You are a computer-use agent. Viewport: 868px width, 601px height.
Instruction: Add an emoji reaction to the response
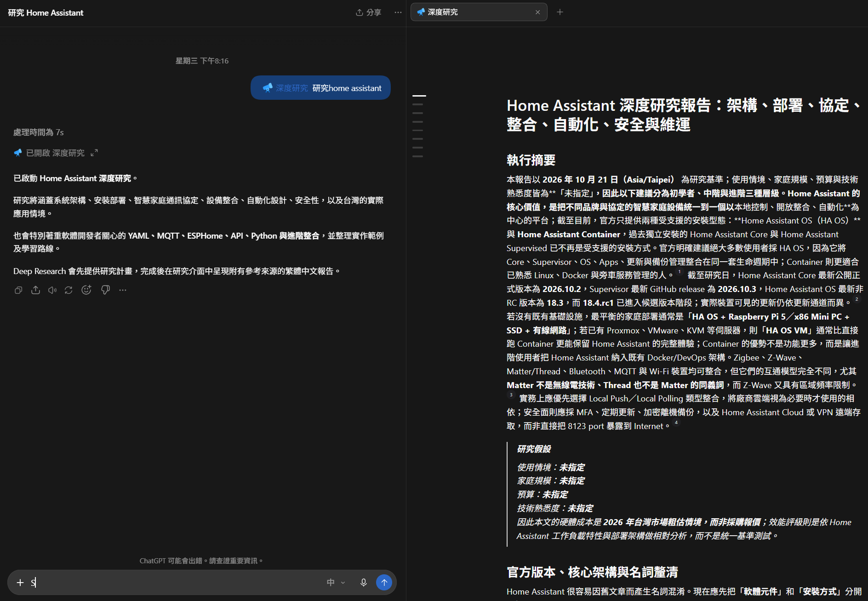pos(86,290)
